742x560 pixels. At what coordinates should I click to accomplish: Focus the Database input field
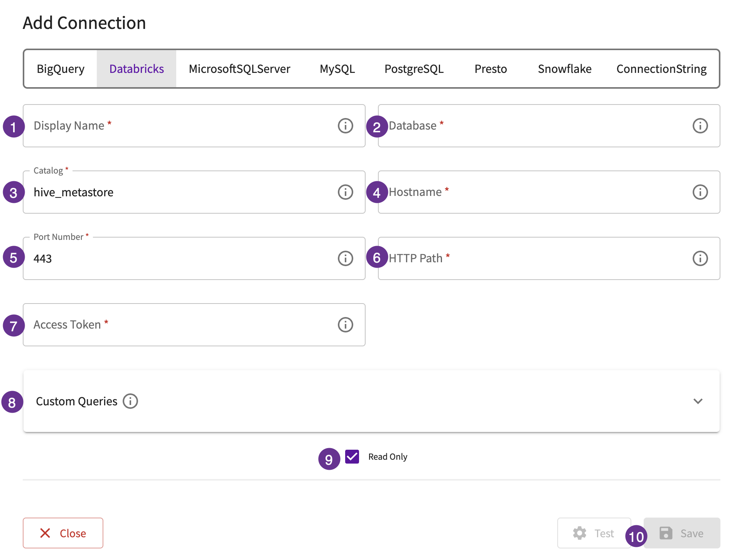coord(549,126)
